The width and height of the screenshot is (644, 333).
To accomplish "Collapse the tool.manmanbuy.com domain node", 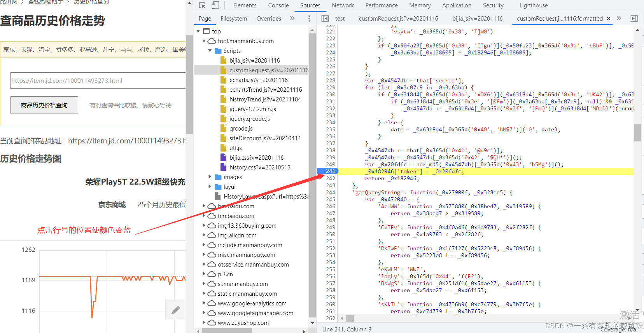I will pyautogui.click(x=204, y=41).
